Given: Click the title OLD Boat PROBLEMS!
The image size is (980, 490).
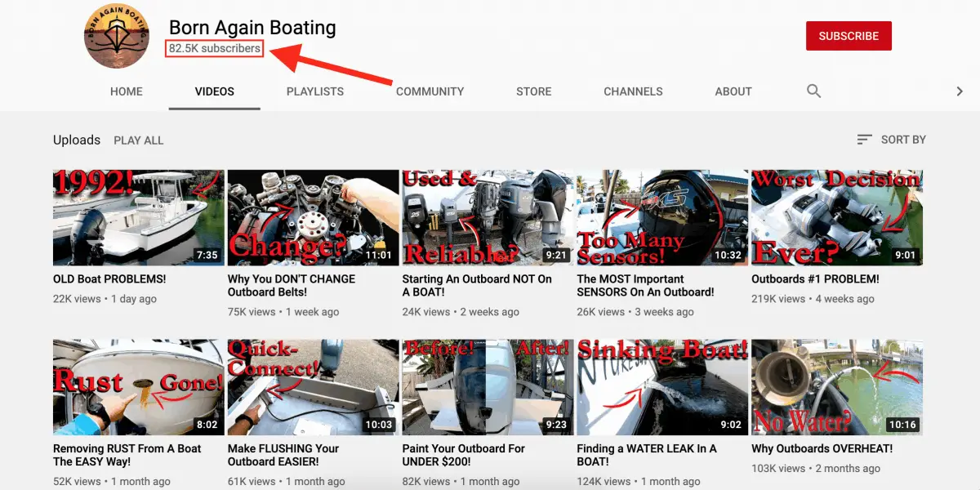Looking at the screenshot, I should [109, 279].
